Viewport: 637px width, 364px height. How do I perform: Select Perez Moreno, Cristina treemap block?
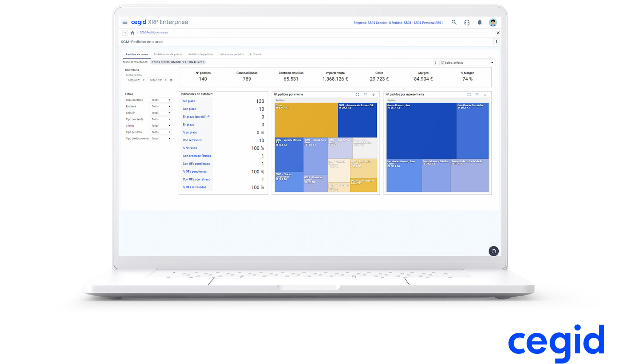point(436,175)
